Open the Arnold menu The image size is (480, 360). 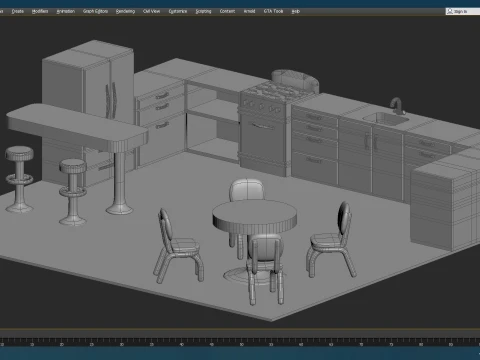click(x=249, y=11)
